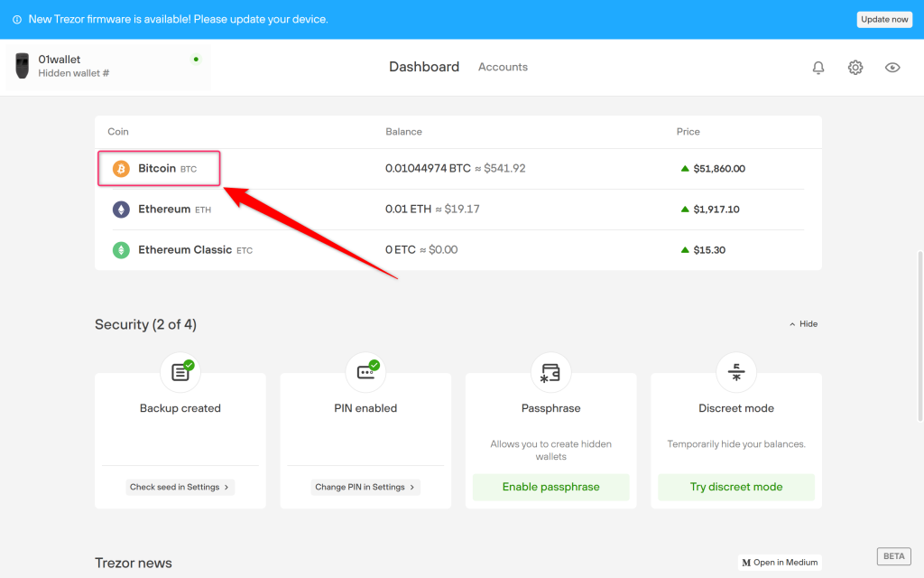The image size is (924, 578).
Task: Click the Ethereum Classic price up-arrow indicator
Action: pos(685,250)
